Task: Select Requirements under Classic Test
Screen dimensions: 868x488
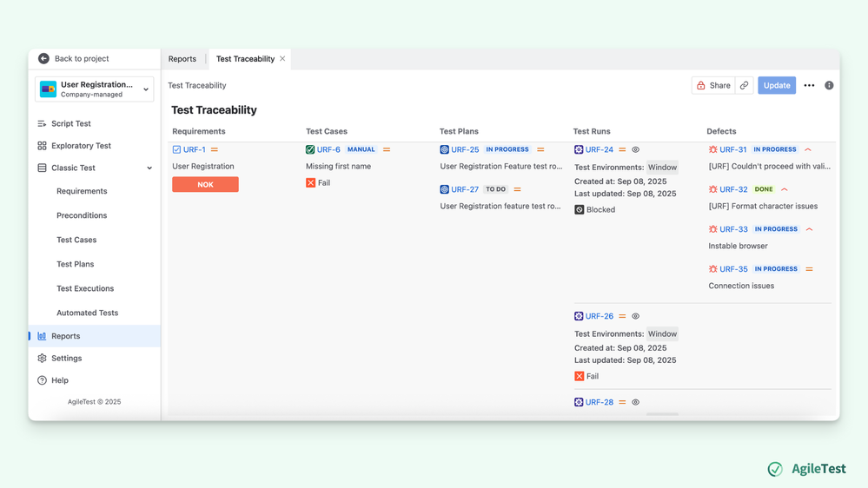Action: pos(82,191)
